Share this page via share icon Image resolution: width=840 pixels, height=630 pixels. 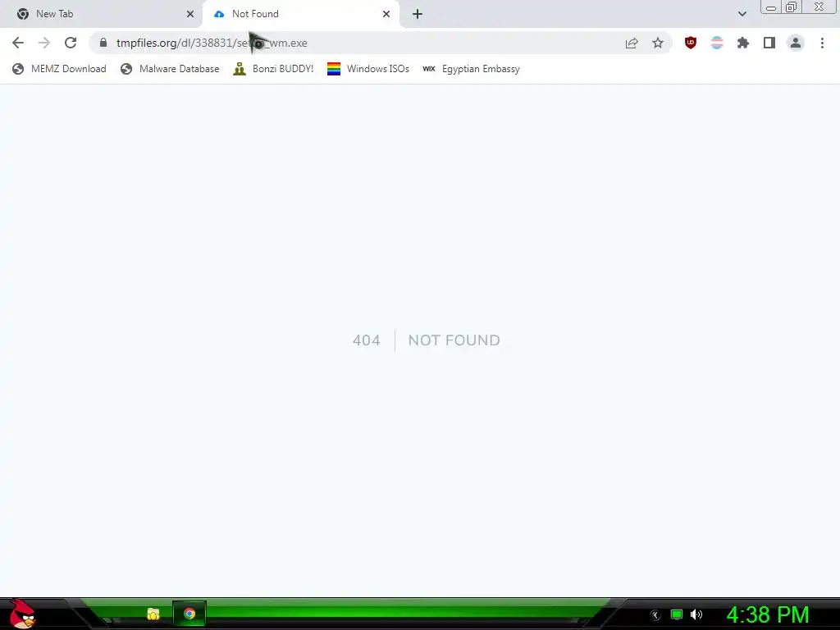coord(632,43)
